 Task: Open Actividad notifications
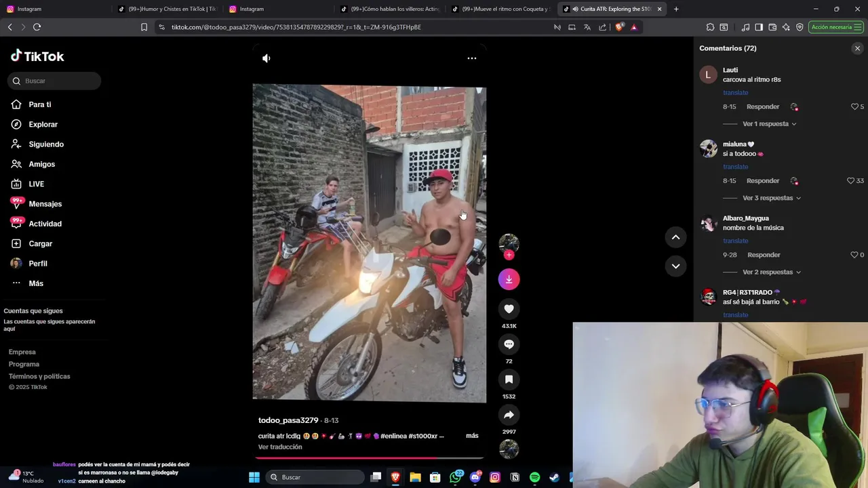[x=45, y=224]
